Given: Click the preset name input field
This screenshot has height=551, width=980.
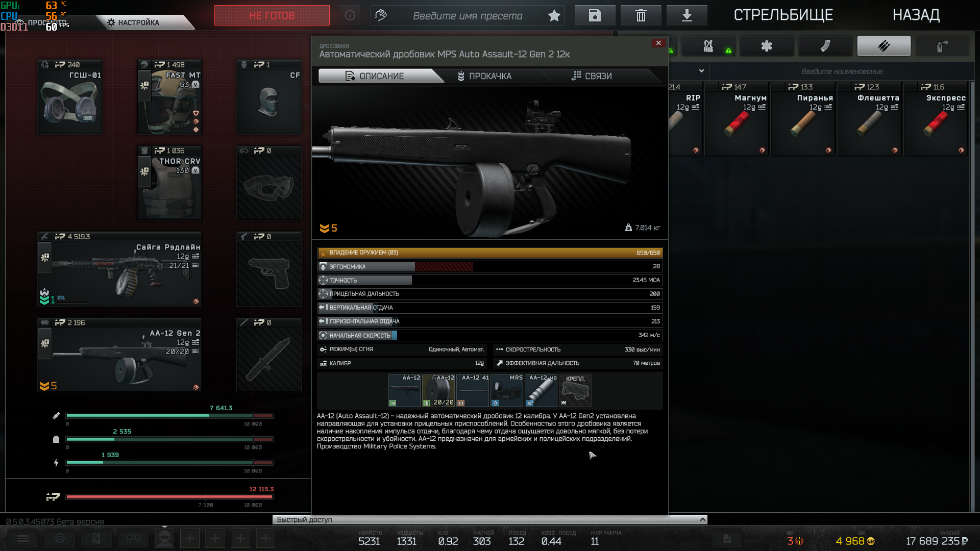Looking at the screenshot, I should 468,16.
